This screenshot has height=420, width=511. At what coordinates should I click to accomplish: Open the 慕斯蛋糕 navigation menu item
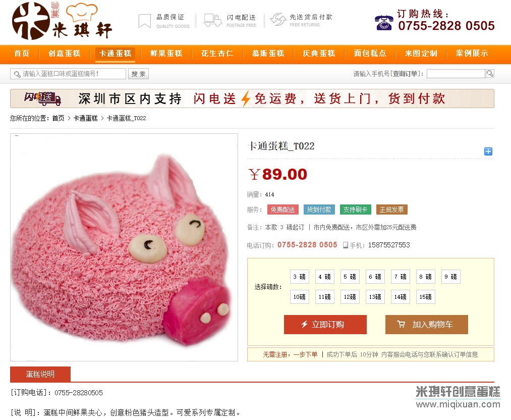pyautogui.click(x=268, y=54)
